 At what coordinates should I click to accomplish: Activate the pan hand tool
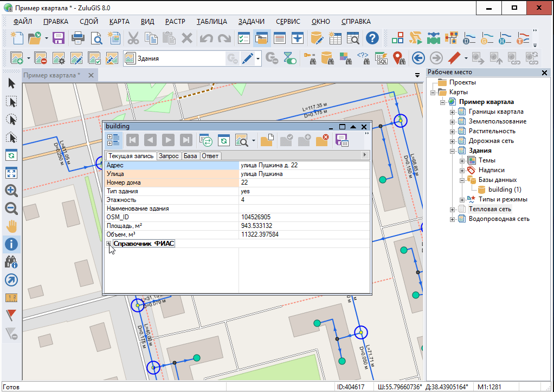point(11,226)
